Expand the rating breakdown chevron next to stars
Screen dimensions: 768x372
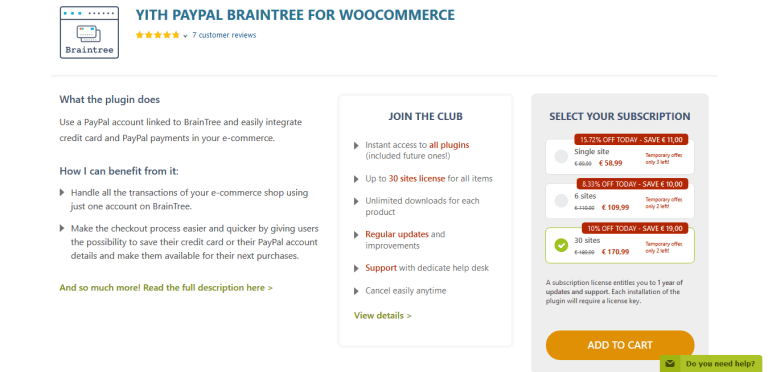tap(185, 36)
